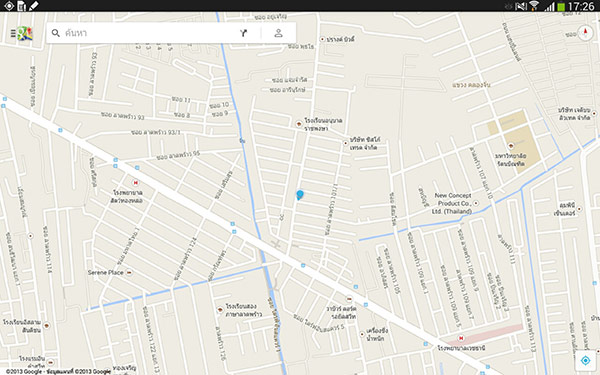Open the Google copyright text link
Image resolution: width=600 pixels, height=375 pixels.
coord(58,372)
